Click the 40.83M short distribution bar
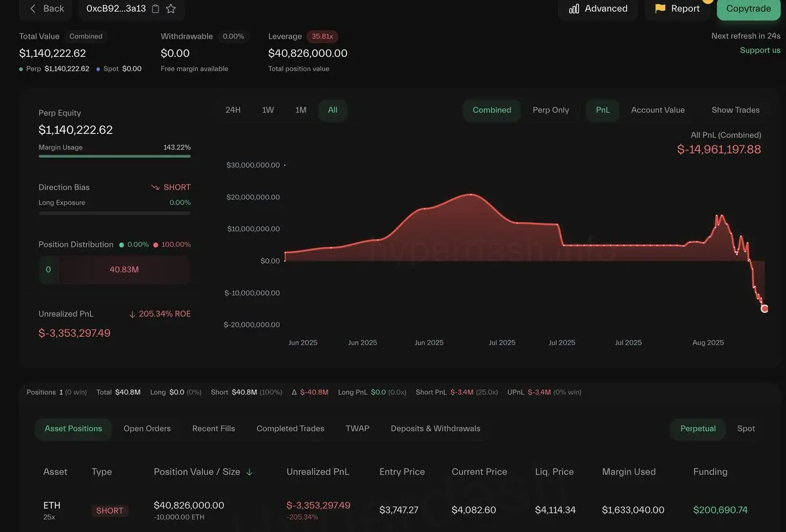Screen dimensions: 786x532 point(125,269)
